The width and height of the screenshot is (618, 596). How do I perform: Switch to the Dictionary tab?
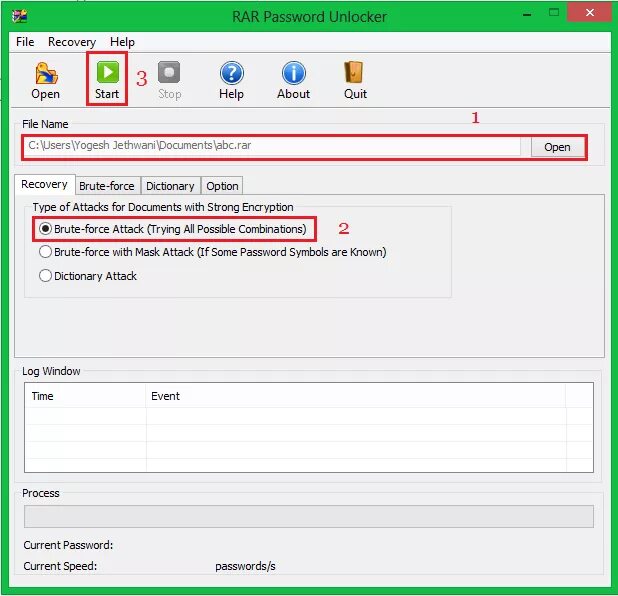(170, 186)
